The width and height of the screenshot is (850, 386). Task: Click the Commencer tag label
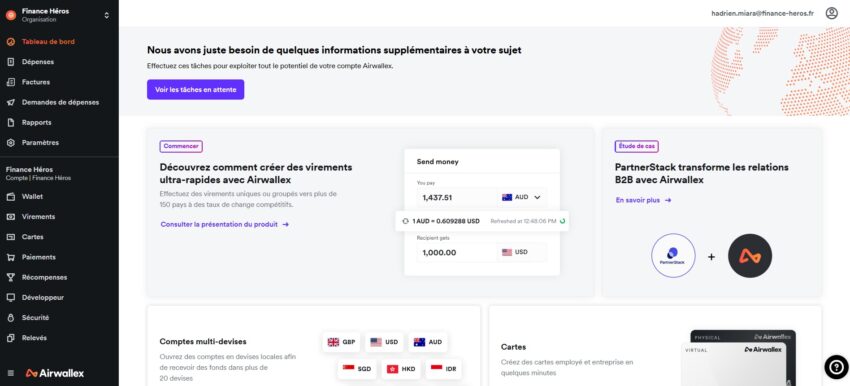pyautogui.click(x=181, y=146)
